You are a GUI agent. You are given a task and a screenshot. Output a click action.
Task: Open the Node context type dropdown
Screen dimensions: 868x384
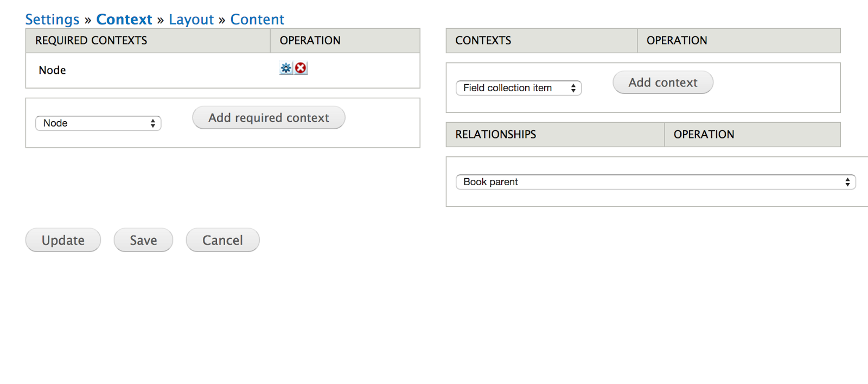[x=98, y=123]
